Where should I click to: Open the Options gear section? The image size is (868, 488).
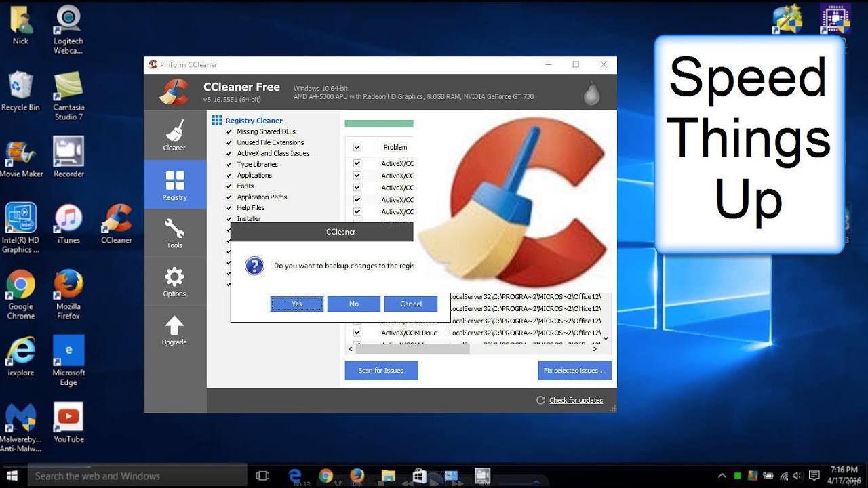pyautogui.click(x=174, y=281)
